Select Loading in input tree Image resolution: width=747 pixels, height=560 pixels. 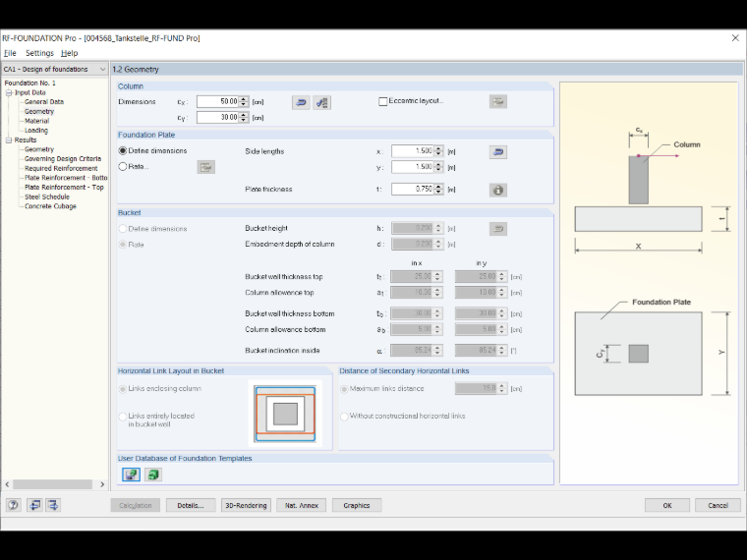coord(36,131)
